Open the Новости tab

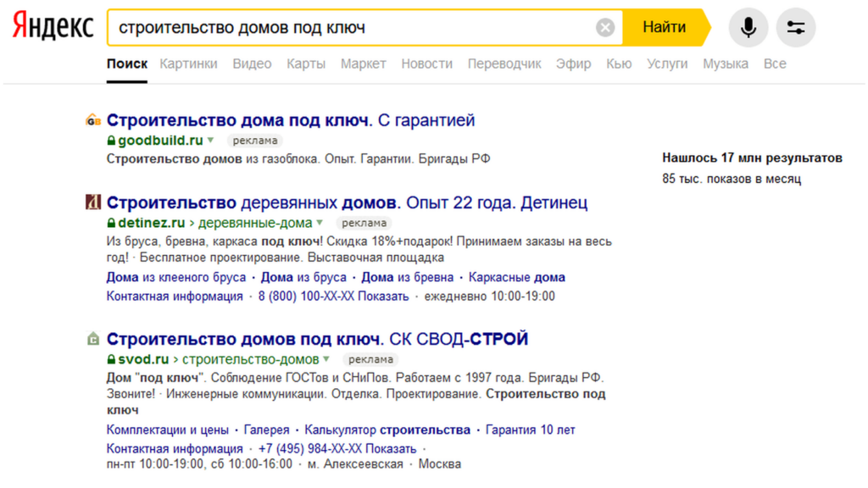(x=427, y=64)
